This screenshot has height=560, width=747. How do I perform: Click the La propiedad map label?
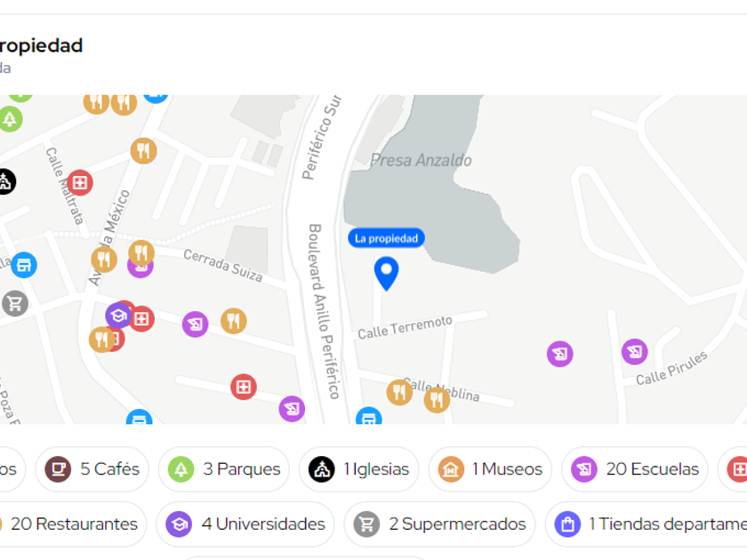pos(386,238)
